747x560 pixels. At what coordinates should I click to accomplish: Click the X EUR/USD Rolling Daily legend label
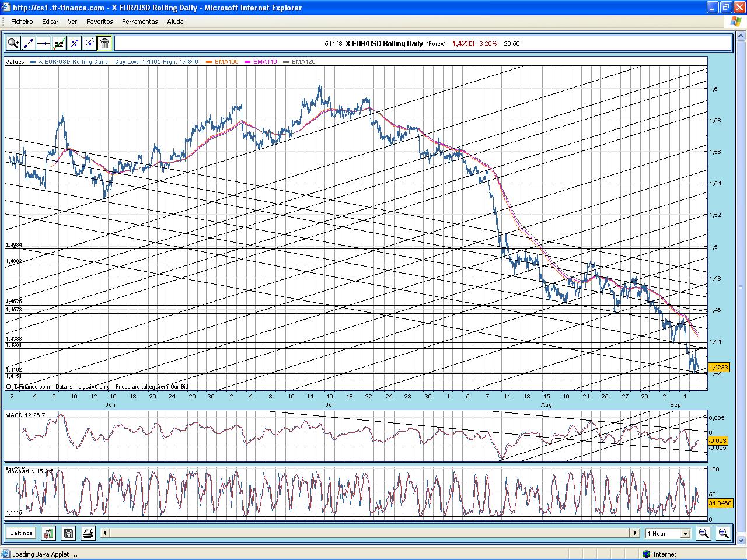(73, 61)
